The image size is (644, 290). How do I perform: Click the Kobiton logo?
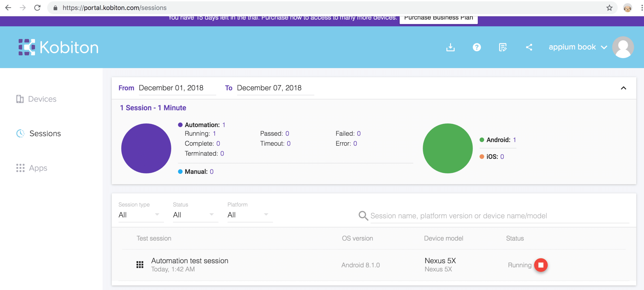pos(59,47)
